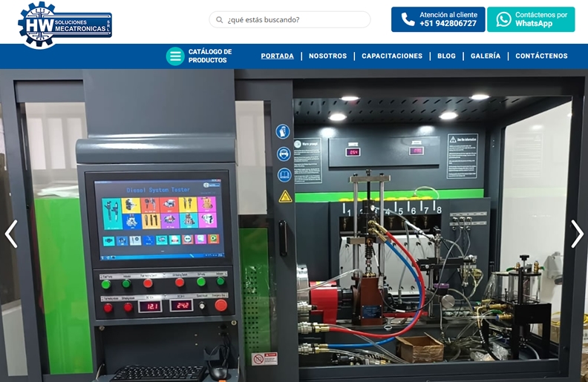Open the Blog section

coord(446,56)
